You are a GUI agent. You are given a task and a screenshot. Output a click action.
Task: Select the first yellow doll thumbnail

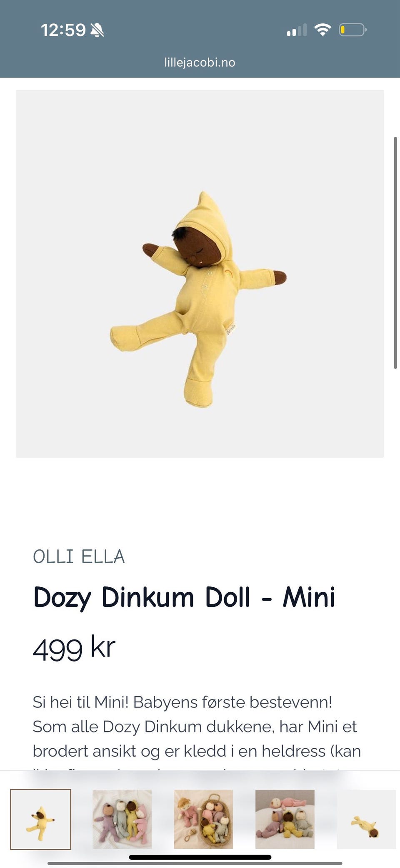click(41, 819)
